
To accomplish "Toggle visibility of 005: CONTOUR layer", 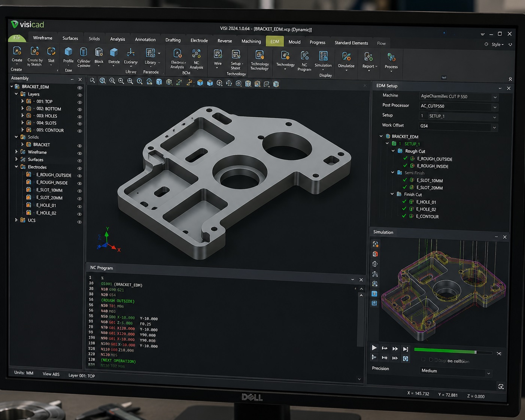I will (x=79, y=131).
